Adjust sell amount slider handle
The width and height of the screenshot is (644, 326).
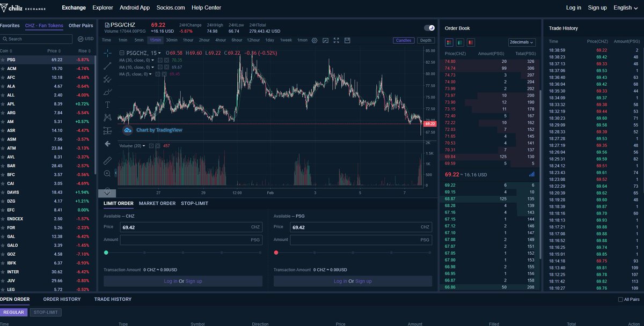tap(276, 253)
